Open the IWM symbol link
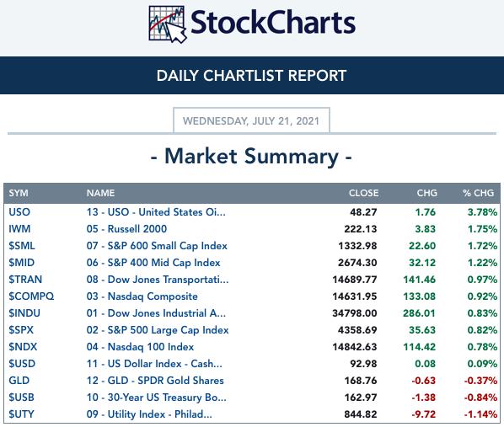This screenshot has height=427, width=504. pos(19,229)
